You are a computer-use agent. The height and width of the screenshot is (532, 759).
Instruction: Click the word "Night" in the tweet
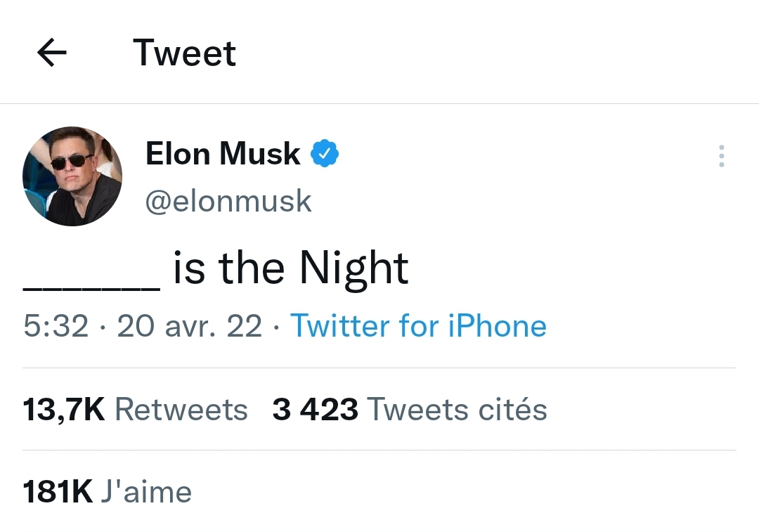point(353,268)
